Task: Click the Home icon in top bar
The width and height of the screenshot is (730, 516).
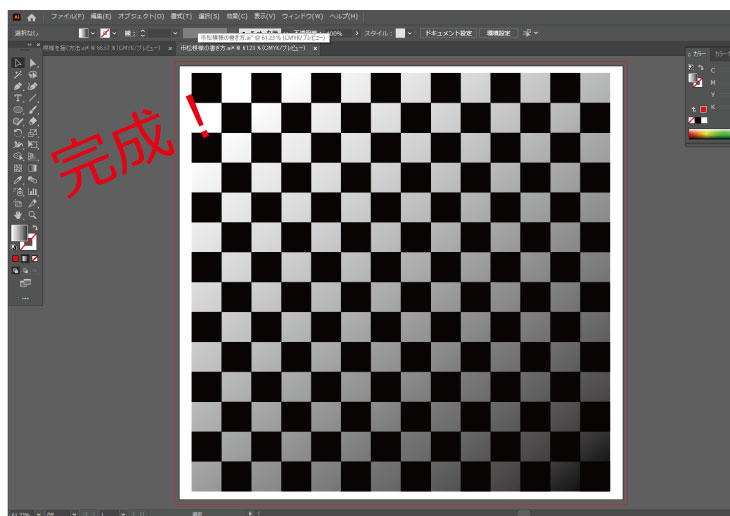Action: [x=32, y=17]
